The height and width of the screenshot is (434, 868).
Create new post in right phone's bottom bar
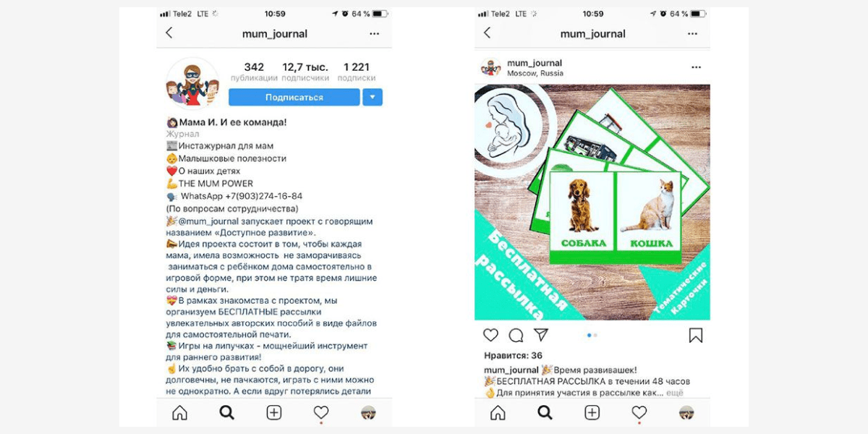(592, 412)
